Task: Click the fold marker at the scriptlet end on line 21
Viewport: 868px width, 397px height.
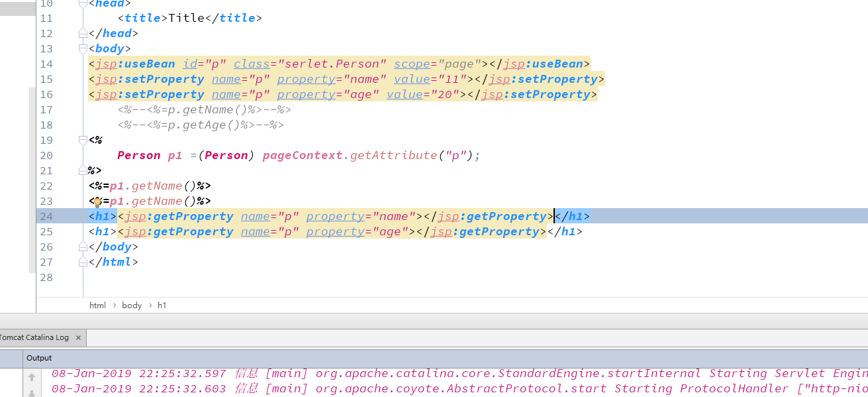Action: pos(83,171)
